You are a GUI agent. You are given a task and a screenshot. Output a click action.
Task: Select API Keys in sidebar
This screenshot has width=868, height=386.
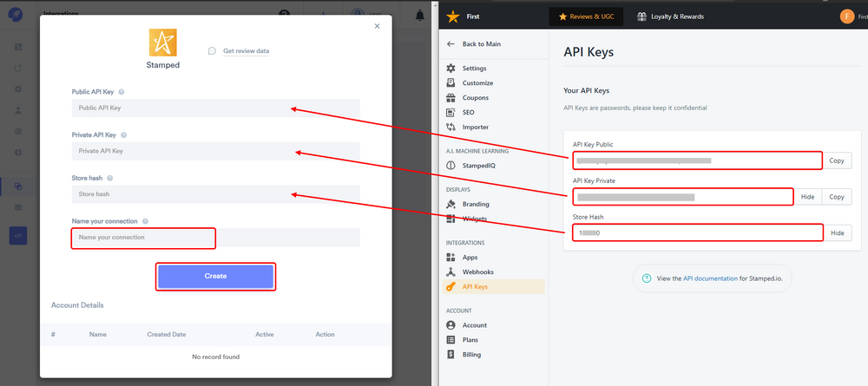coord(494,286)
